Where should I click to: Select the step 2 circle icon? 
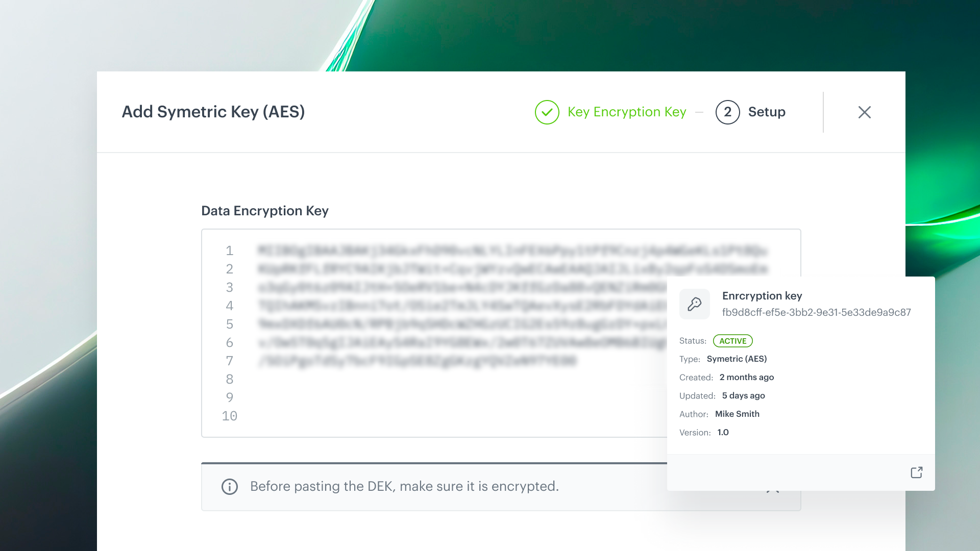coord(728,112)
